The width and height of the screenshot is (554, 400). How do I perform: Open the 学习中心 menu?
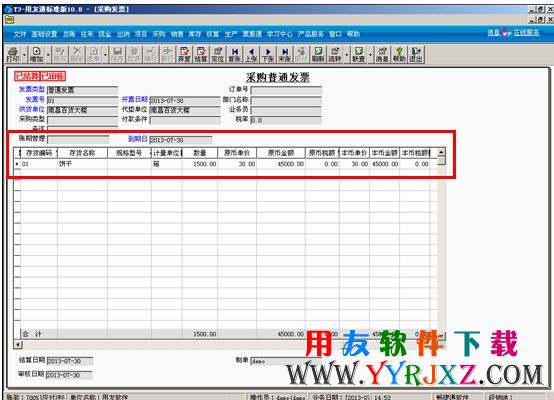click(279, 34)
